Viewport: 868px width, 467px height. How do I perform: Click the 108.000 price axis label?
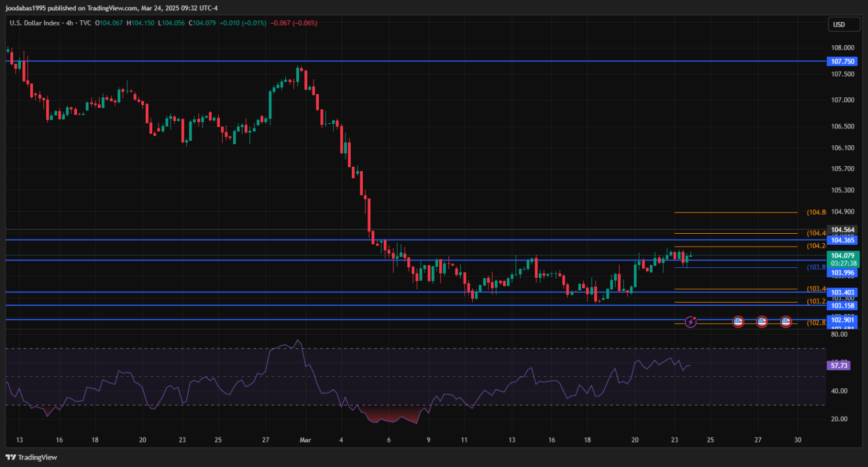(843, 48)
